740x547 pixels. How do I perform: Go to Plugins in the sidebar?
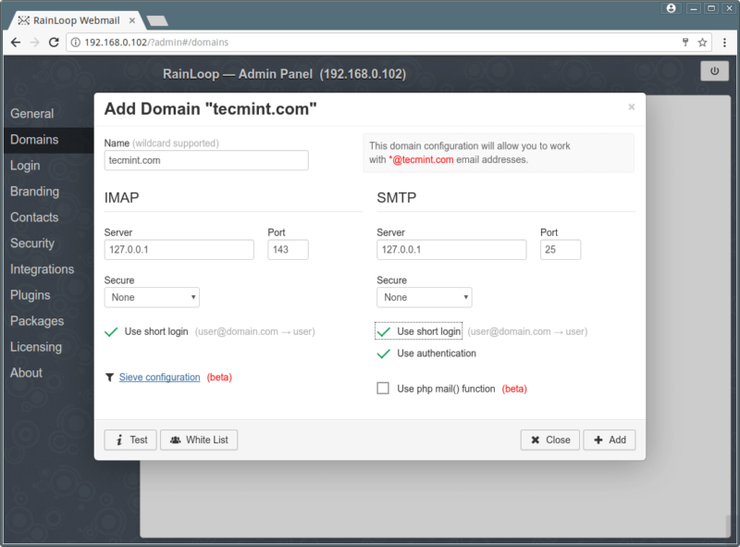pos(30,295)
